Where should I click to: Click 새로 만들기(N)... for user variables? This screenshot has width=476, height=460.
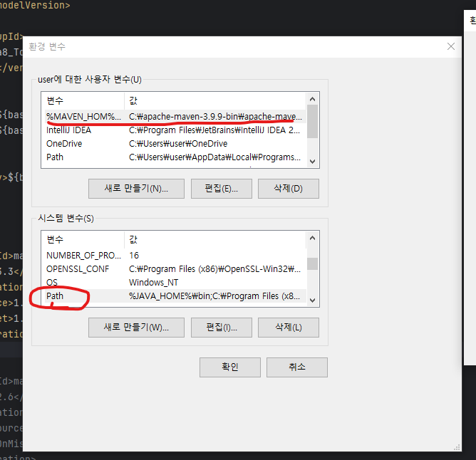click(136, 189)
